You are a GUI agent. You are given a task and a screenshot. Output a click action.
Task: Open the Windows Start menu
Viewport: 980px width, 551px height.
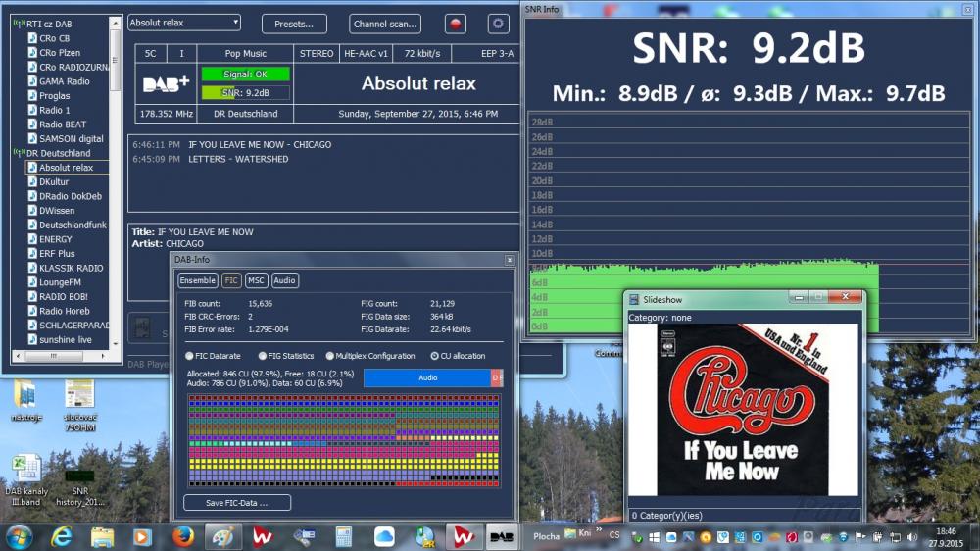20,536
